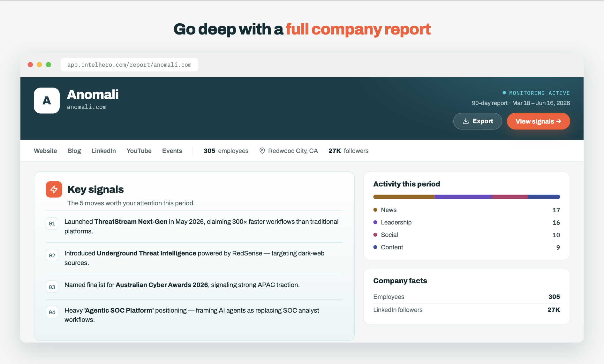604x364 pixels.
Task: Click the yellow window minimize dot
Action: pos(39,65)
